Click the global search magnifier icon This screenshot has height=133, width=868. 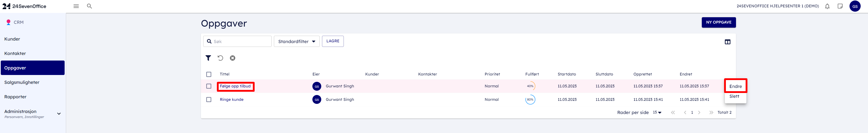coord(89,6)
